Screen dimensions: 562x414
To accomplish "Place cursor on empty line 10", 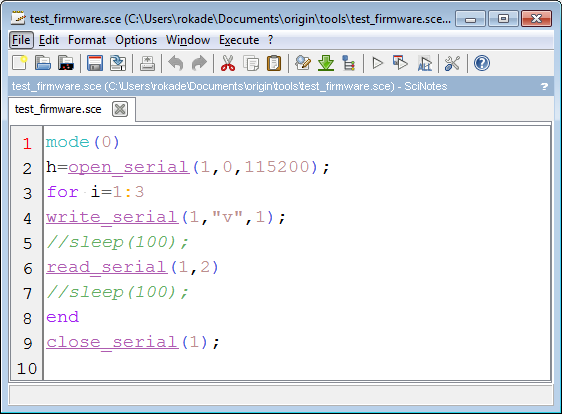I will (x=297, y=368).
